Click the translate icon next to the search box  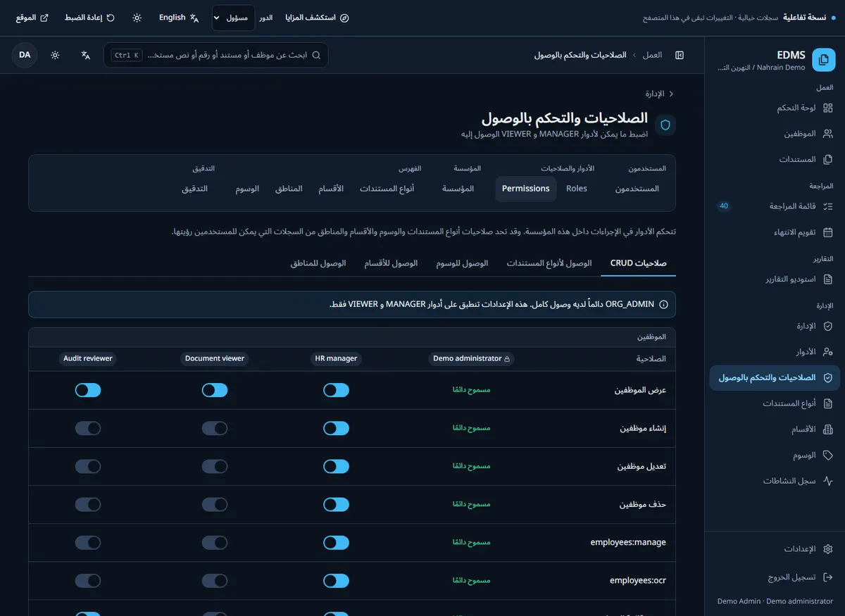tap(86, 55)
